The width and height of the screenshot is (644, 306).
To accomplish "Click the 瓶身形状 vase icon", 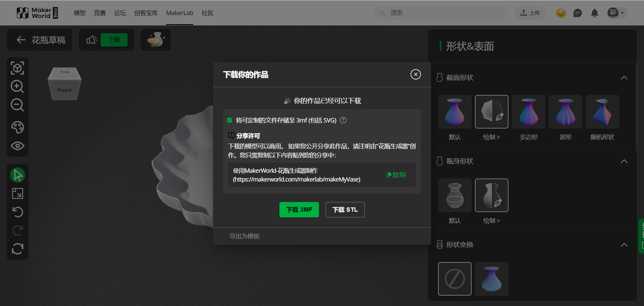I will [439, 161].
